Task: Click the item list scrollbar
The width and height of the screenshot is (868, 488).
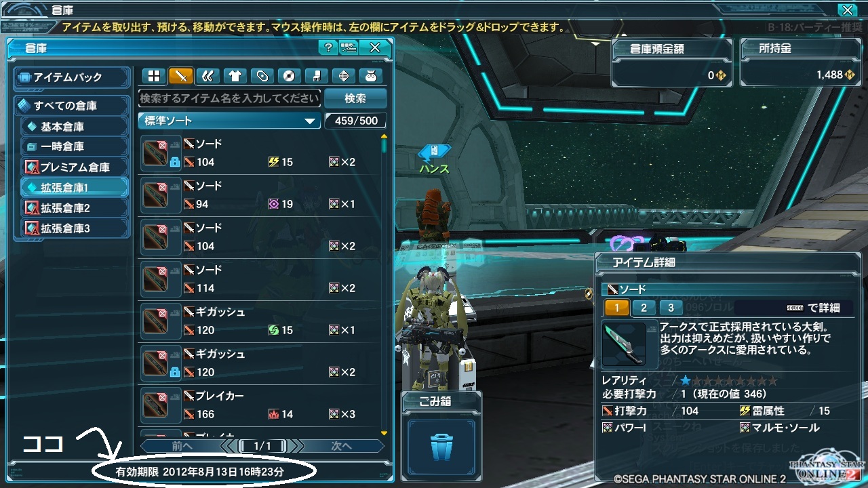Action: 384,285
